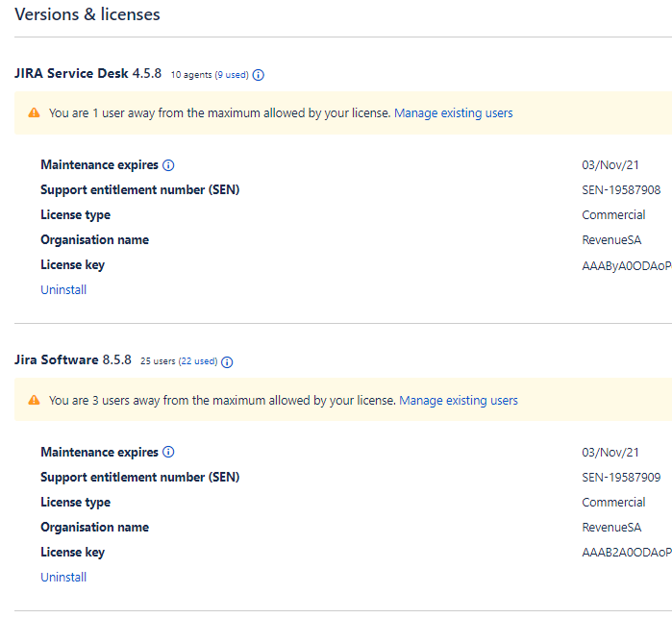672x618 pixels.
Task: Open Manage existing users link for Jira Software
Action: point(459,400)
